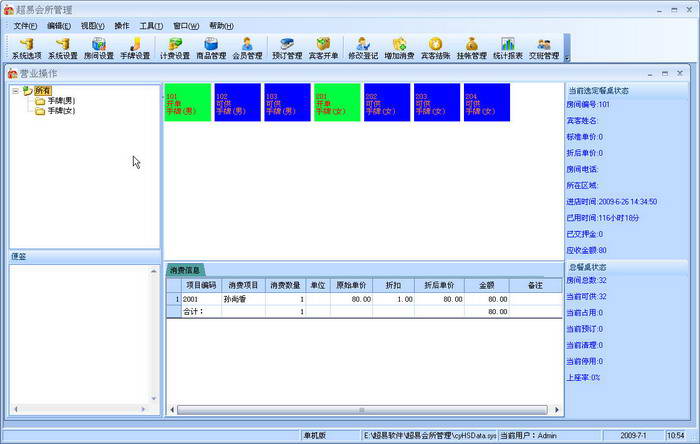Open the 窗口(W) menu

point(186,26)
